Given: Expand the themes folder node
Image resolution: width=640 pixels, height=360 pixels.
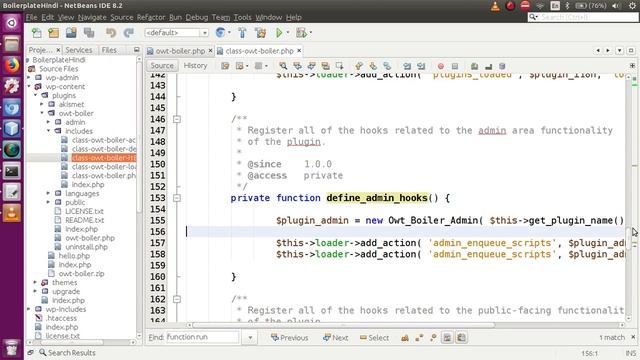Looking at the screenshot, I should (x=35, y=282).
